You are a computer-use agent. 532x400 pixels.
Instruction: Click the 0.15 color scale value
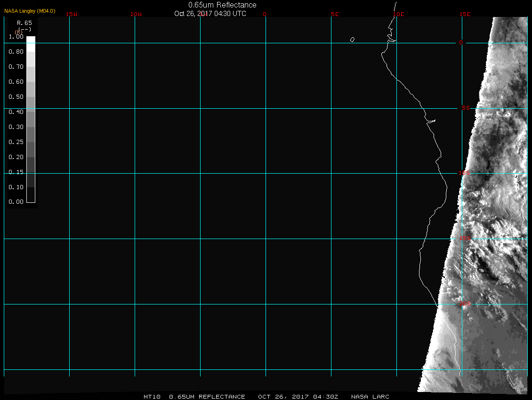coord(16,172)
